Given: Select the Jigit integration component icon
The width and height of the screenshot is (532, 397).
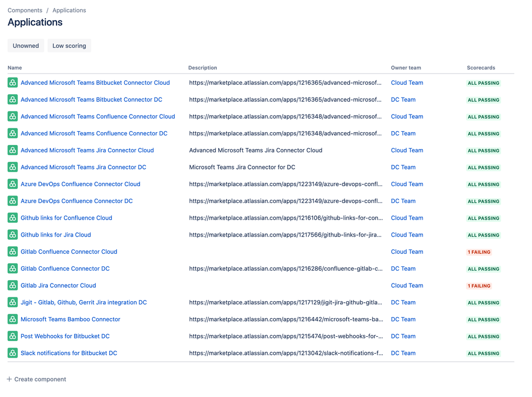Looking at the screenshot, I should point(12,302).
